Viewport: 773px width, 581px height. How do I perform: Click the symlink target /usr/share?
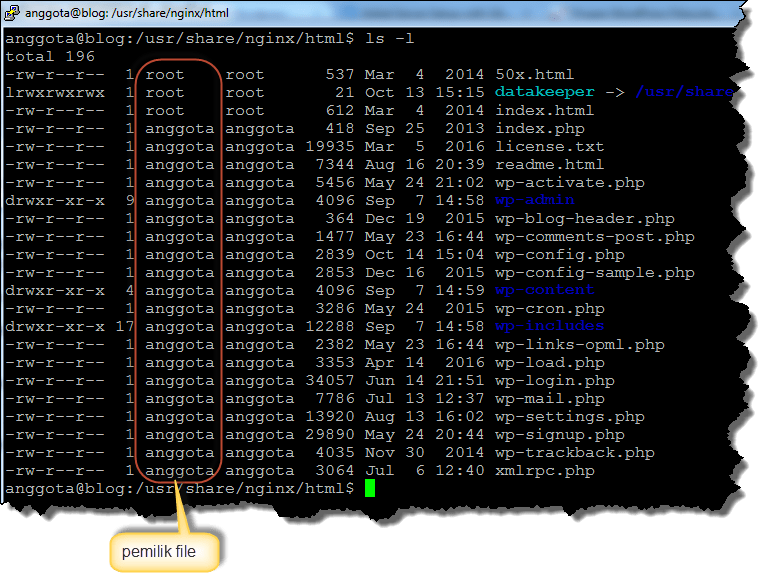coord(684,92)
